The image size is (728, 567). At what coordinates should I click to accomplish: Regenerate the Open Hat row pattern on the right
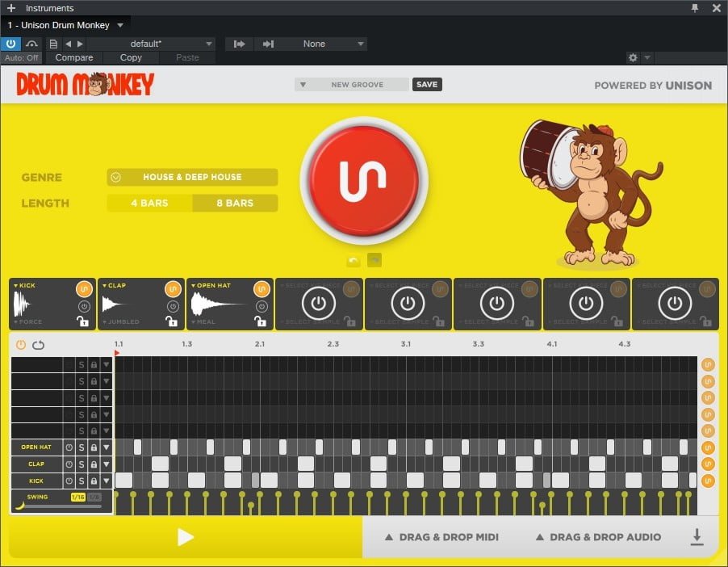point(708,447)
